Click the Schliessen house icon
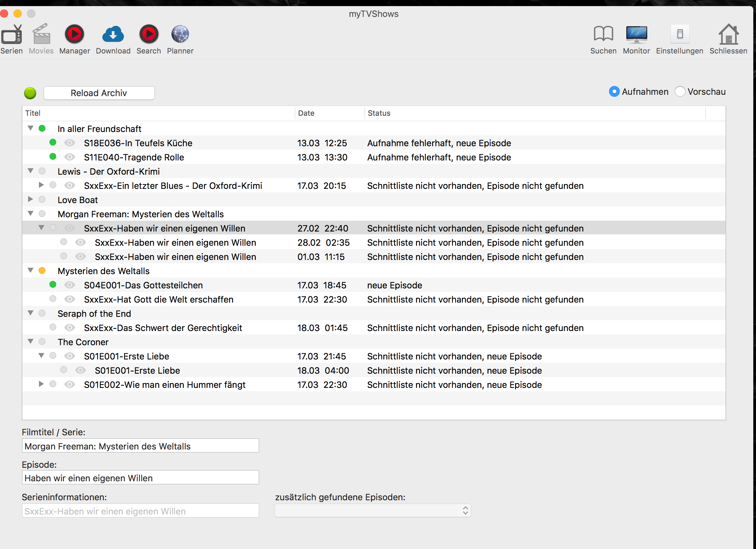The height and width of the screenshot is (549, 756). point(728,35)
